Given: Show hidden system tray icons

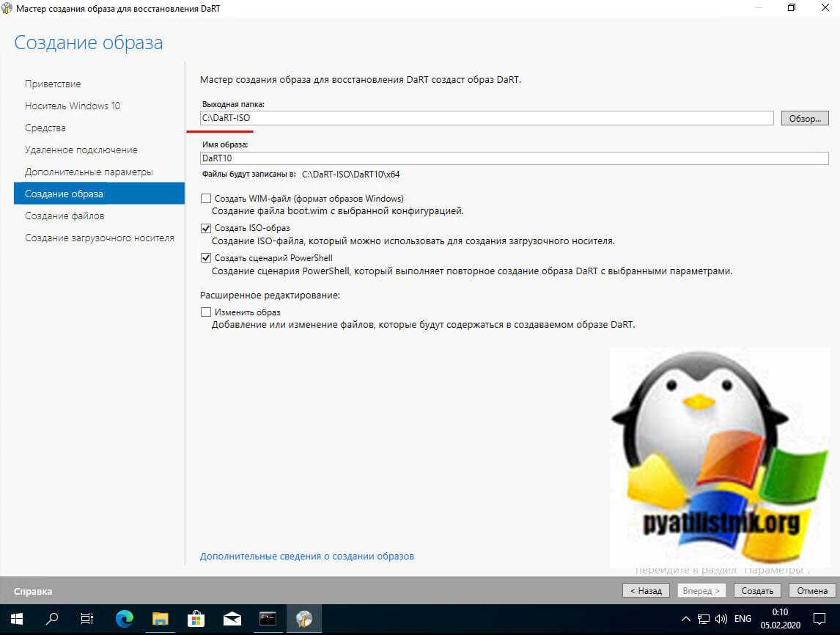Looking at the screenshot, I should (x=686, y=618).
